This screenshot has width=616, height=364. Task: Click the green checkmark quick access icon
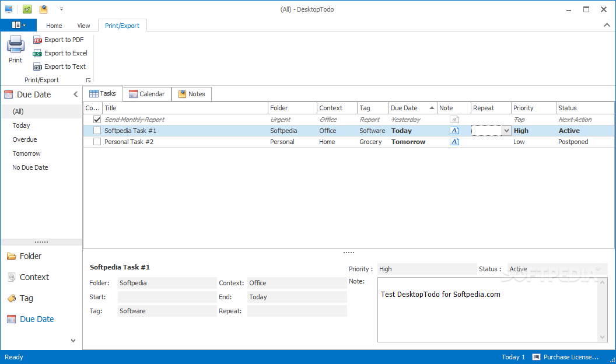[x=27, y=9]
